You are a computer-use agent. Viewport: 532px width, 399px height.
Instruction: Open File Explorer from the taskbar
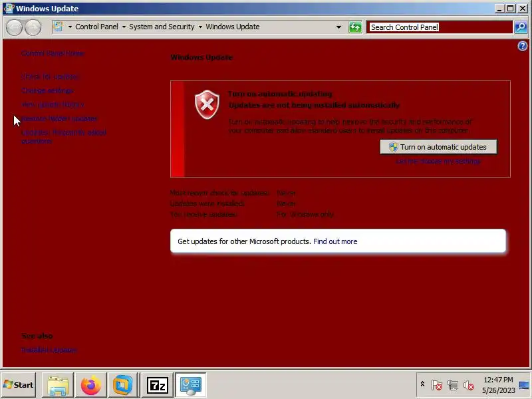[58, 385]
